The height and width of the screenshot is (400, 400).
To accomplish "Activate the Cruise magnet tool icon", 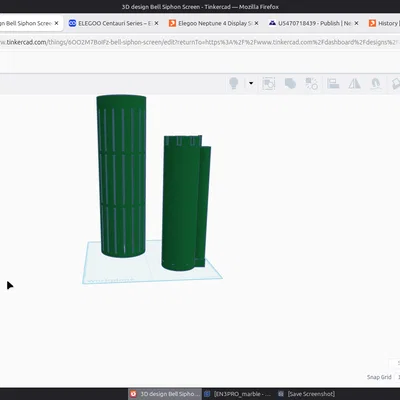I will [x=376, y=84].
